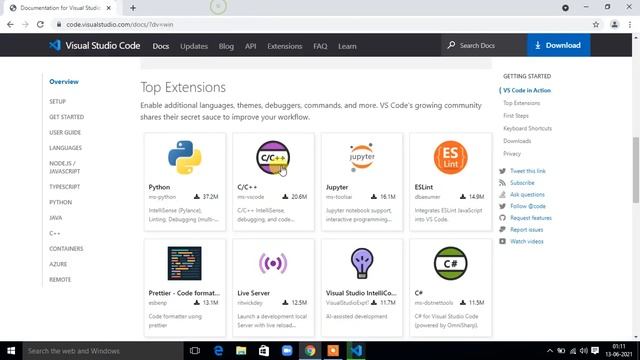Image resolution: width=640 pixels, height=360 pixels.
Task: Click the browser back arrow
Action: tap(10, 24)
